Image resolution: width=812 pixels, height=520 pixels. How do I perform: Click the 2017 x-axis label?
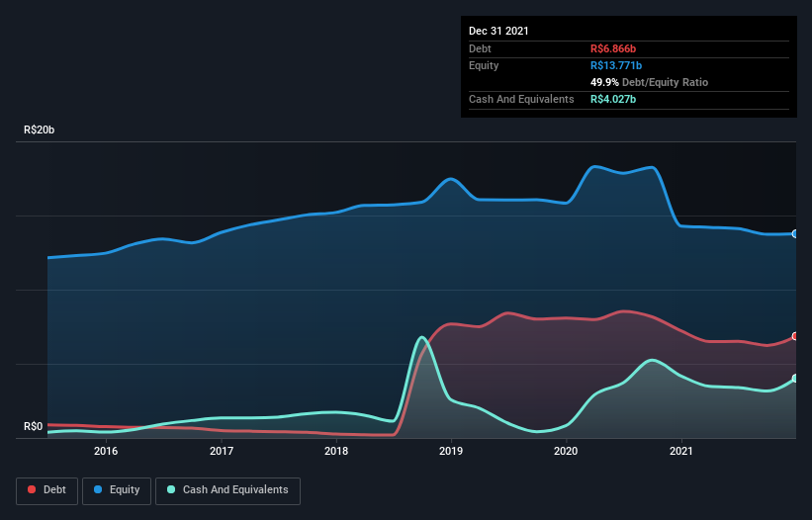[222, 451]
